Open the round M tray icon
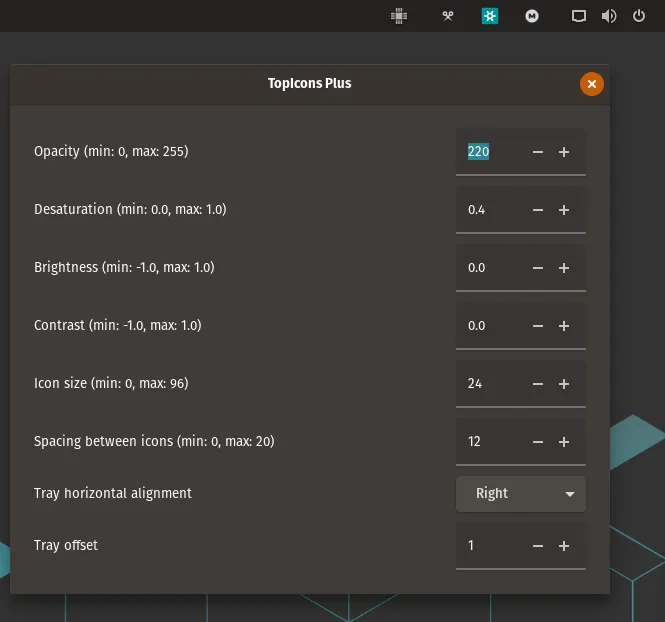665x622 pixels. click(x=532, y=16)
